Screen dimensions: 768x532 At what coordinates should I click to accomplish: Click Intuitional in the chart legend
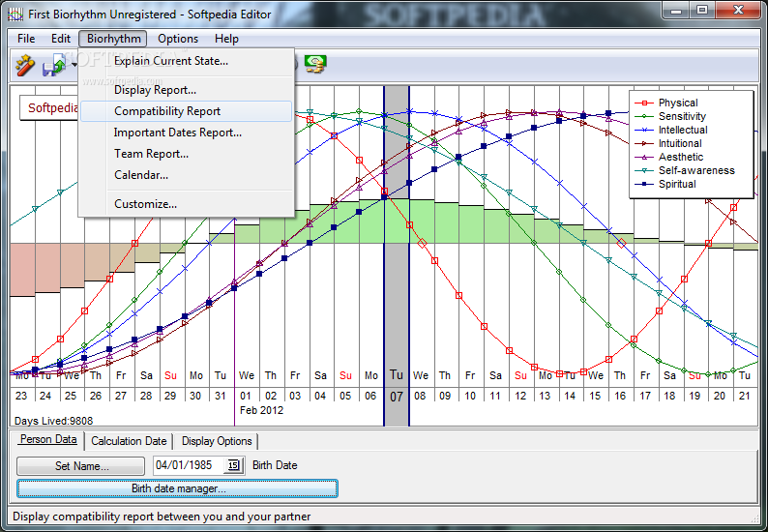(x=680, y=143)
